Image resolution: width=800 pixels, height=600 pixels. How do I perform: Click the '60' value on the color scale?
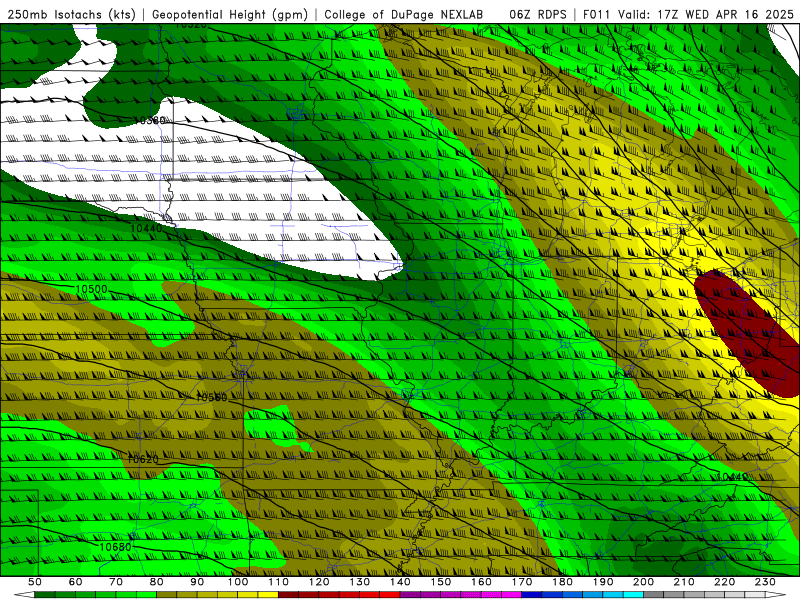point(76,582)
